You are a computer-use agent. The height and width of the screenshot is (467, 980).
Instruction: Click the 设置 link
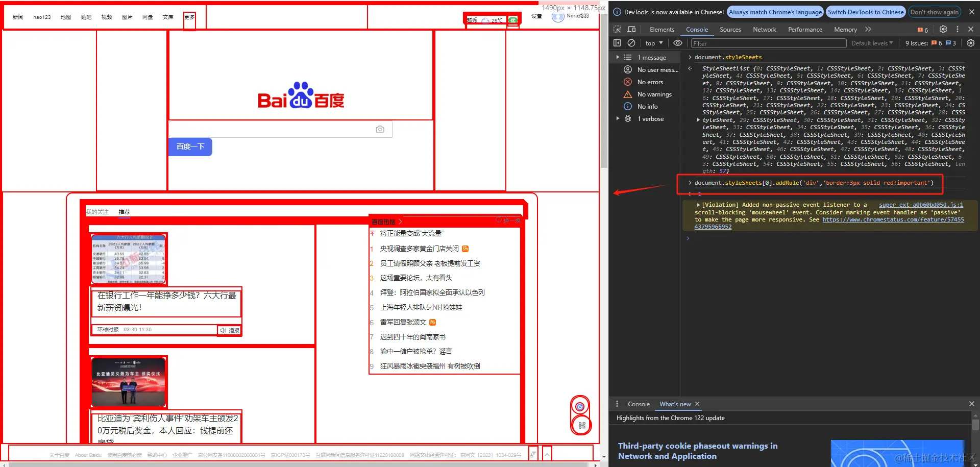click(536, 16)
